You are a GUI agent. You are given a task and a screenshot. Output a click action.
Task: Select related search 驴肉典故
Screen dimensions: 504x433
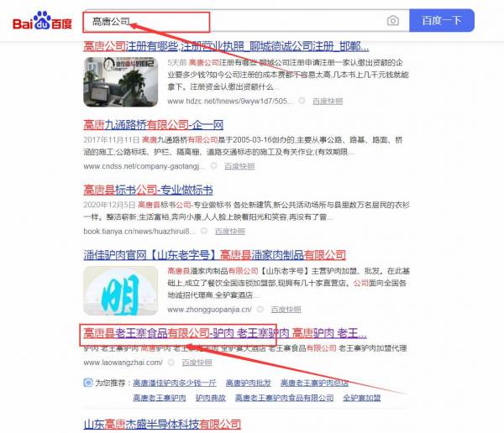[x=210, y=397]
